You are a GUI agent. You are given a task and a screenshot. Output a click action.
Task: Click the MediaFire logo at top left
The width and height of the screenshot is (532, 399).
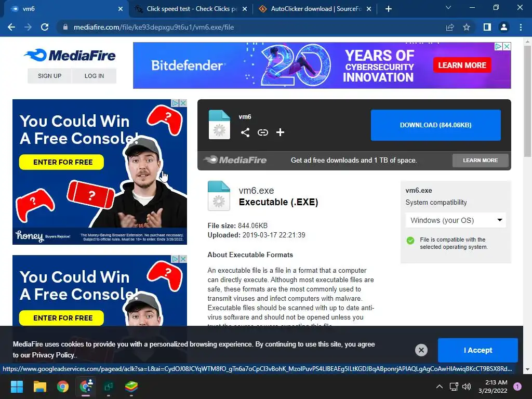coord(70,55)
